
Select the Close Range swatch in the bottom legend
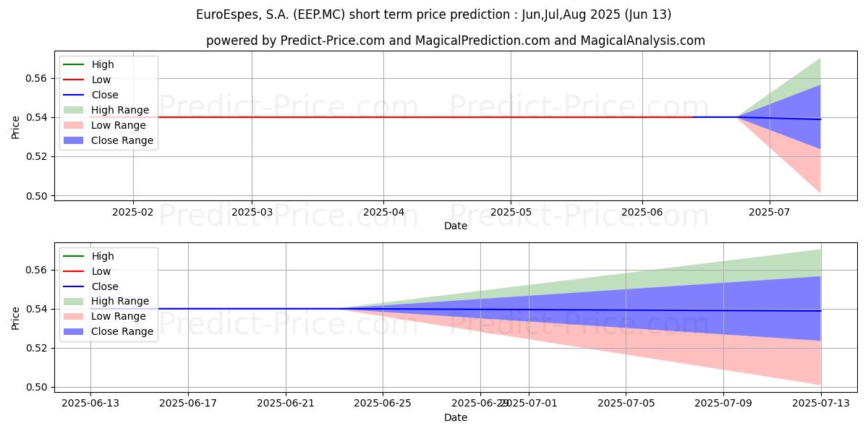pyautogui.click(x=74, y=332)
